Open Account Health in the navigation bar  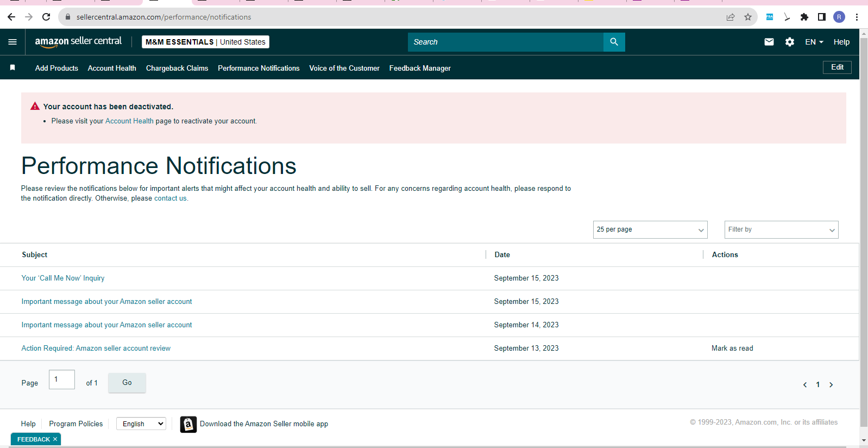[x=112, y=68]
